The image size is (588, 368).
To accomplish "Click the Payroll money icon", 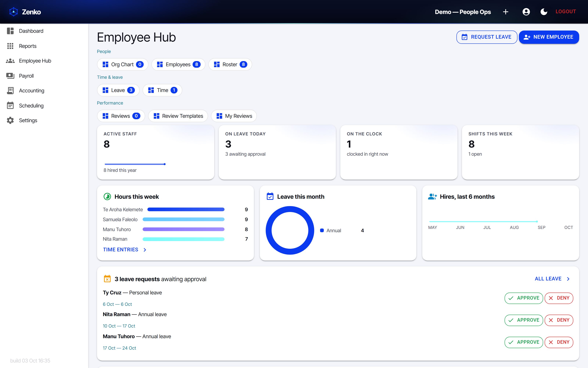I will [10, 76].
